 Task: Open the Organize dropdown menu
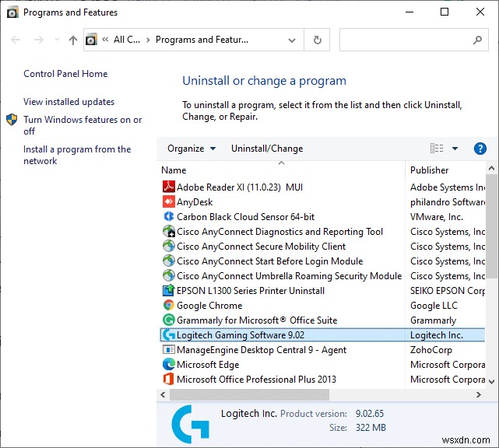coord(192,149)
